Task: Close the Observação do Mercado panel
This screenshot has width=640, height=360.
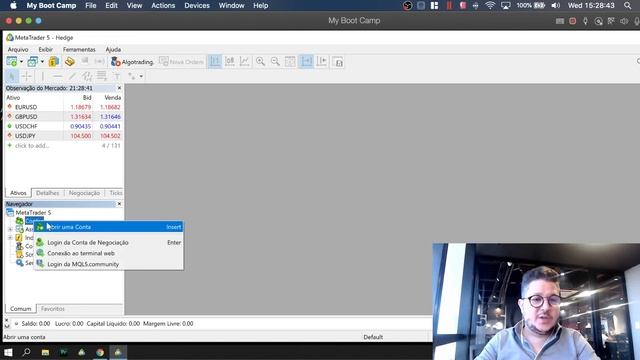Action: click(x=119, y=88)
